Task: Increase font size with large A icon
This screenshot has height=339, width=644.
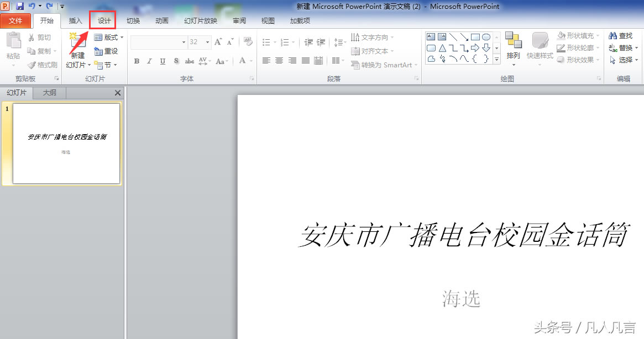Action: [x=218, y=41]
